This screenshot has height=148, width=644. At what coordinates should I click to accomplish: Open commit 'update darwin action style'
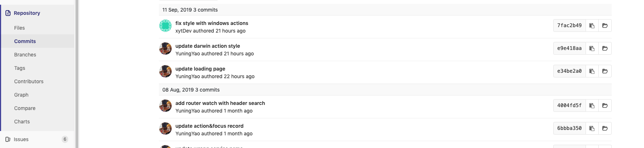click(208, 46)
